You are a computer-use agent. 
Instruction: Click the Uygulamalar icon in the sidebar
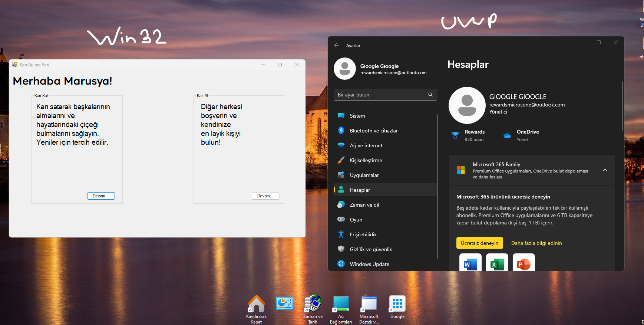pyautogui.click(x=341, y=175)
